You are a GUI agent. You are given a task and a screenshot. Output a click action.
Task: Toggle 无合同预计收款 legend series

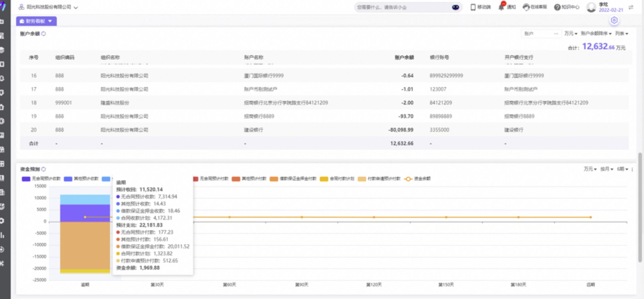pyautogui.click(x=41, y=179)
